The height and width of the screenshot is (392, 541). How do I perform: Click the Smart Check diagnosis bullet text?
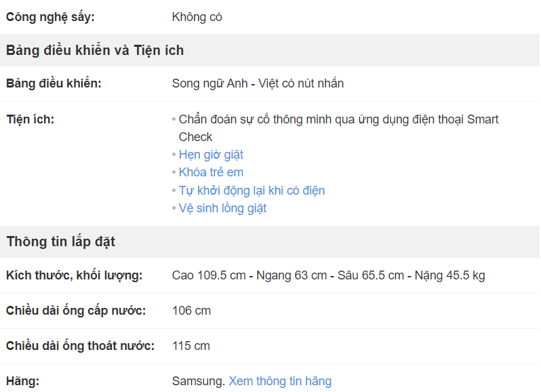click(338, 128)
